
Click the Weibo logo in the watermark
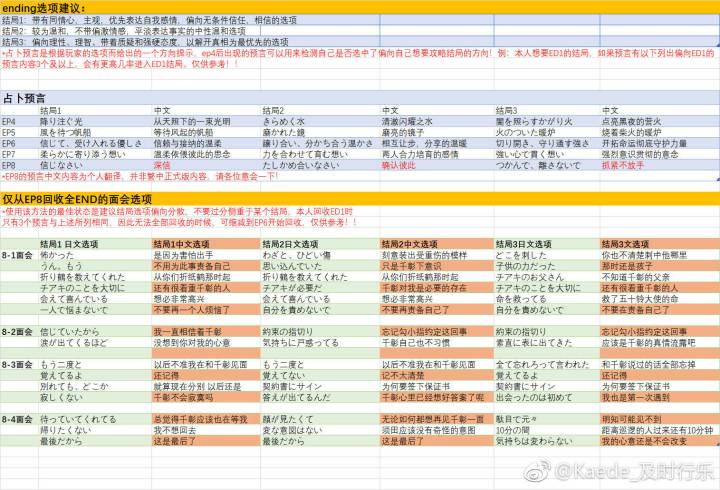(537, 470)
